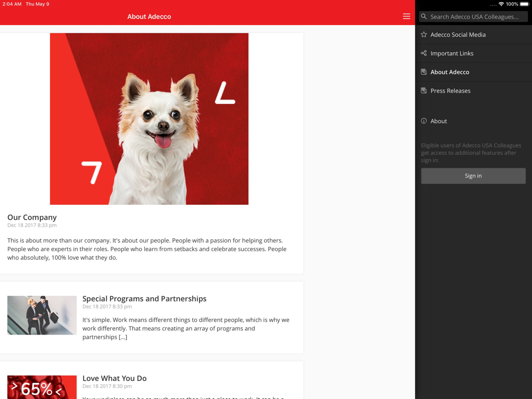This screenshot has height=399, width=532.
Task: Open the Our Company article title
Action: coord(32,217)
